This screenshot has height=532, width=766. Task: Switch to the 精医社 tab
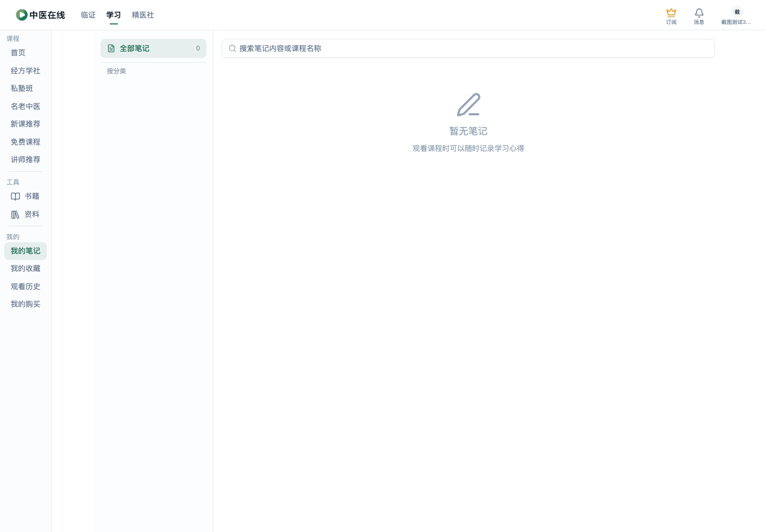pos(143,15)
